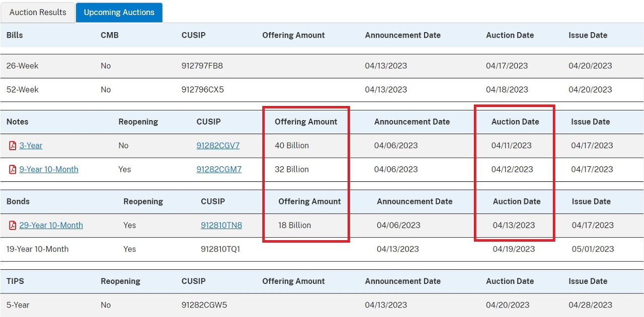Image resolution: width=644 pixels, height=317 pixels.
Task: Click auction date 04/17/2023 for 26-Week bill
Action: click(507, 66)
